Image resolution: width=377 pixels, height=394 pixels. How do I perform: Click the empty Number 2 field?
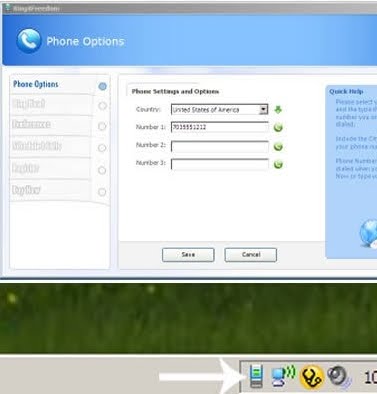[220, 146]
